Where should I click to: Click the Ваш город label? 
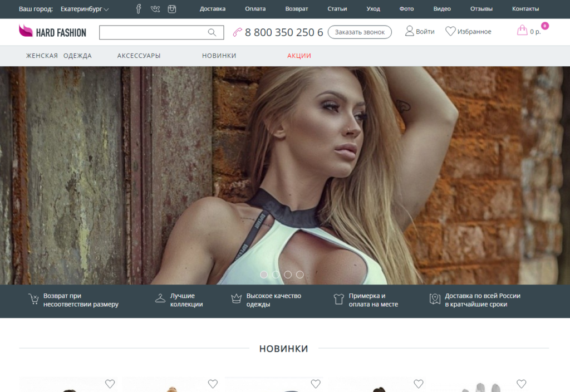pos(36,9)
